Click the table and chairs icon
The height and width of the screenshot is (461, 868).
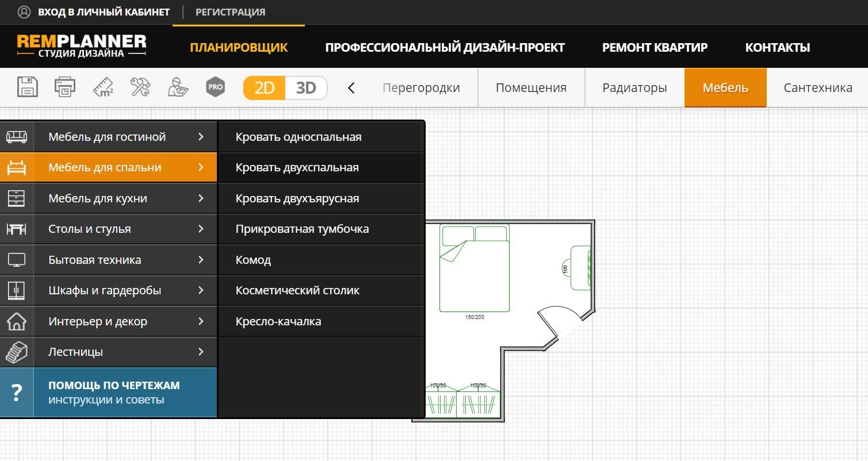[x=16, y=229]
